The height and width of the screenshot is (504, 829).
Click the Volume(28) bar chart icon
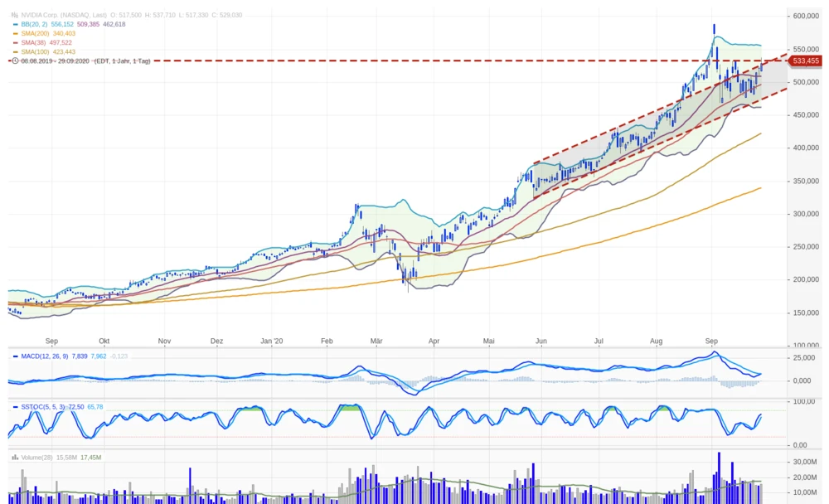pyautogui.click(x=14, y=458)
